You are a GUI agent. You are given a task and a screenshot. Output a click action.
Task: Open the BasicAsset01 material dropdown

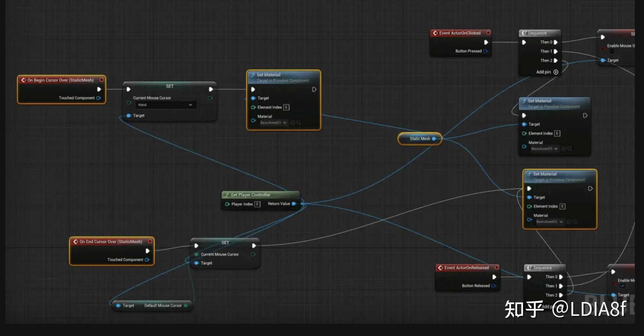click(273, 123)
